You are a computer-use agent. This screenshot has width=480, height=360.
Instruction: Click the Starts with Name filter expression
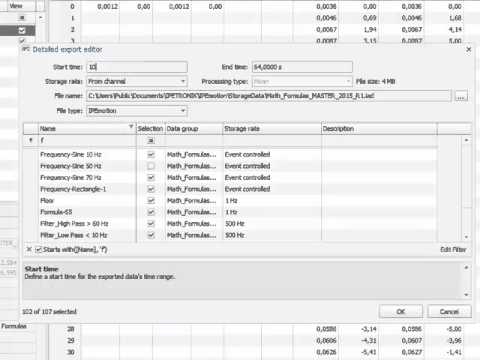point(75,249)
